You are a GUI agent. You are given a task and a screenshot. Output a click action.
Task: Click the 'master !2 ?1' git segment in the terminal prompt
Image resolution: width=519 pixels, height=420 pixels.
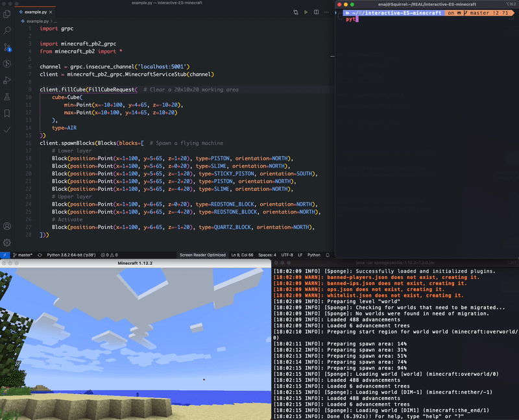coord(489,13)
